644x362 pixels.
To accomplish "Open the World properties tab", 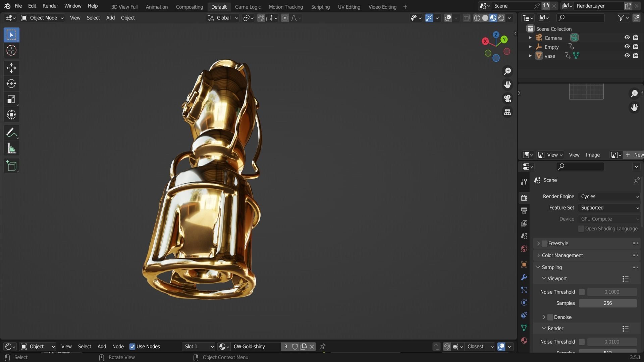I will point(524,248).
